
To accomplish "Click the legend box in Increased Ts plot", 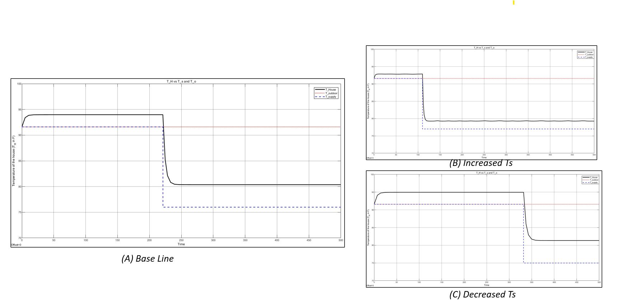I will pos(585,54).
